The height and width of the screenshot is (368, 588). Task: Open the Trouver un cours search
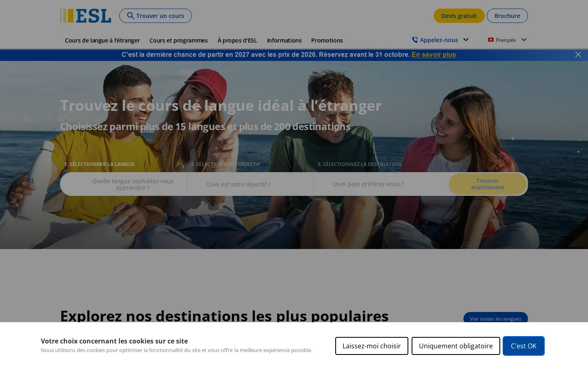[156, 16]
